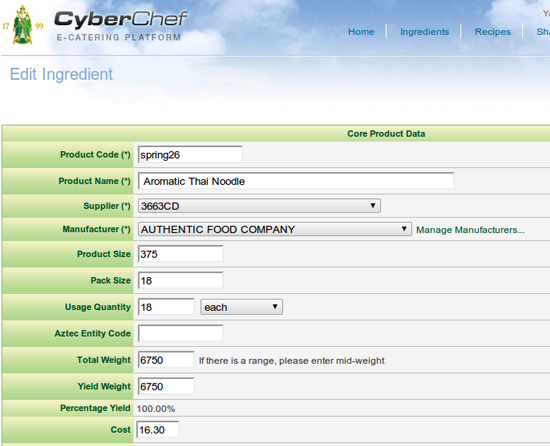Focus the empty Aztec Entity Code field
Screen dimensions: 550x446
[180, 333]
